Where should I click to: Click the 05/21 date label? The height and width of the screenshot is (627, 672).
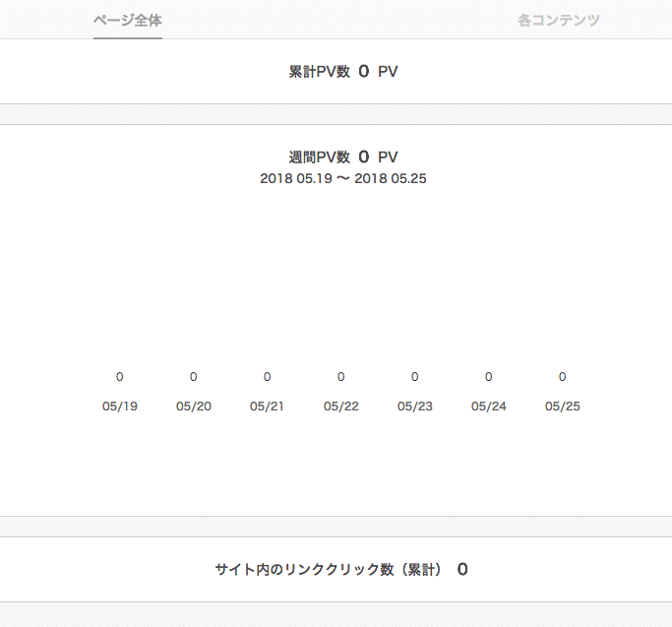(267, 407)
